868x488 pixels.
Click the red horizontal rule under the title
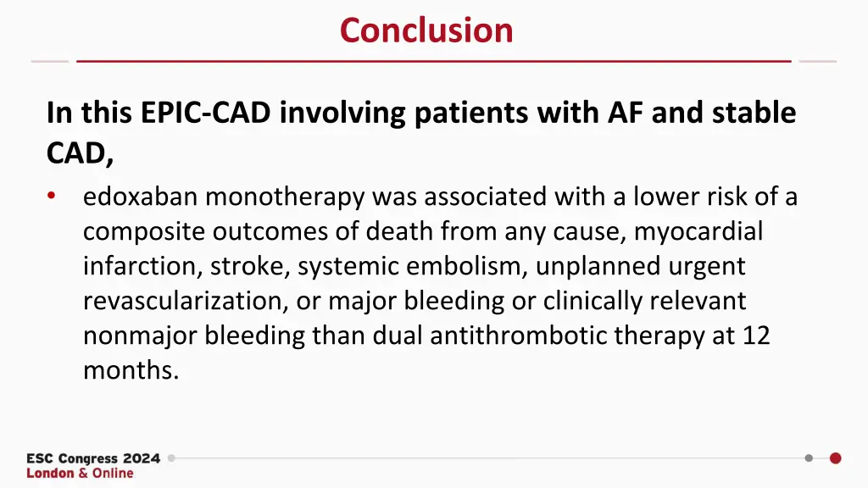433,61
